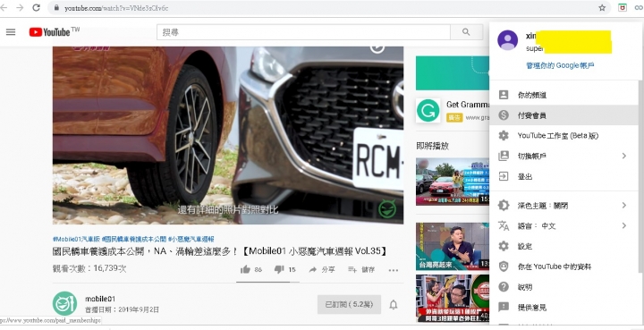Toggle the notification bell
The height and width of the screenshot is (330, 644).
(x=393, y=305)
